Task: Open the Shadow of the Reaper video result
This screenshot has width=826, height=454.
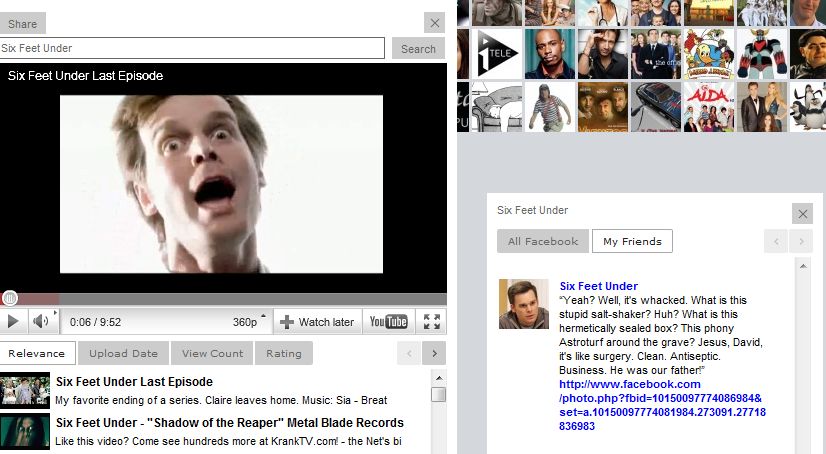Action: 230,422
